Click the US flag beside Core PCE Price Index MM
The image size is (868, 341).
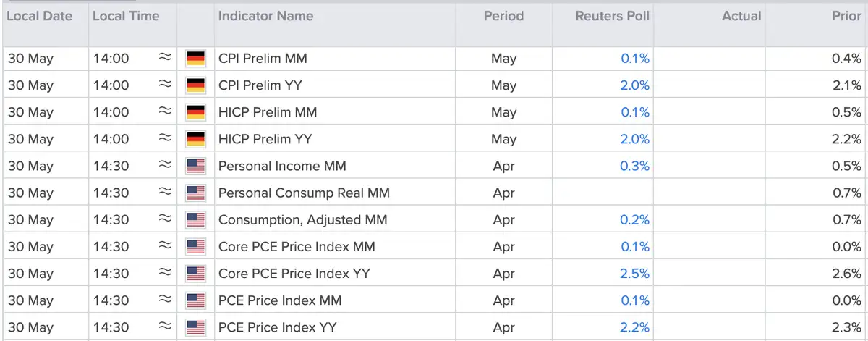pyautogui.click(x=195, y=247)
